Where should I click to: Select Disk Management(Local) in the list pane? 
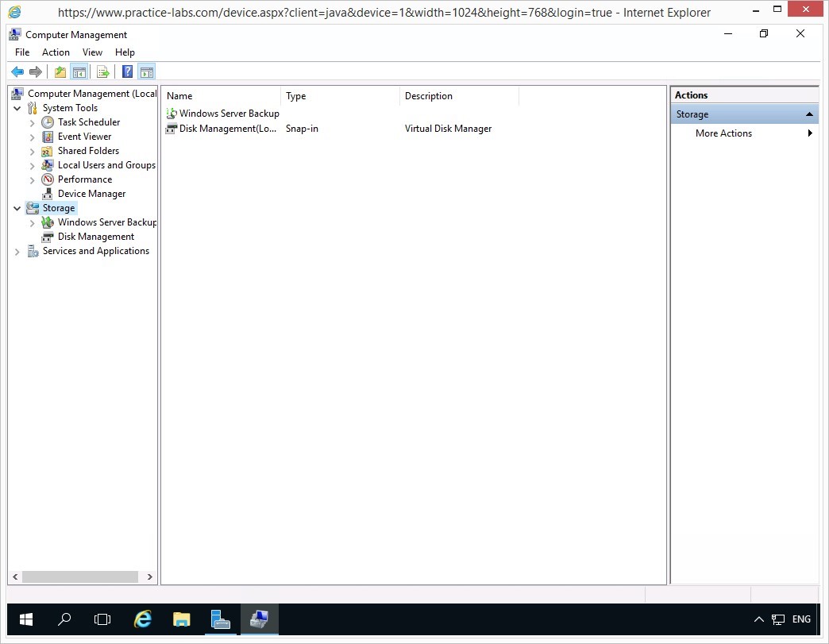pyautogui.click(x=227, y=129)
